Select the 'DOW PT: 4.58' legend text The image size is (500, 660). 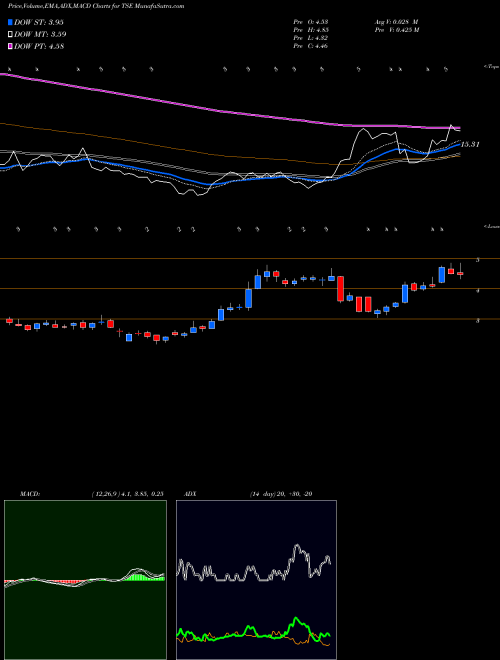39,47
